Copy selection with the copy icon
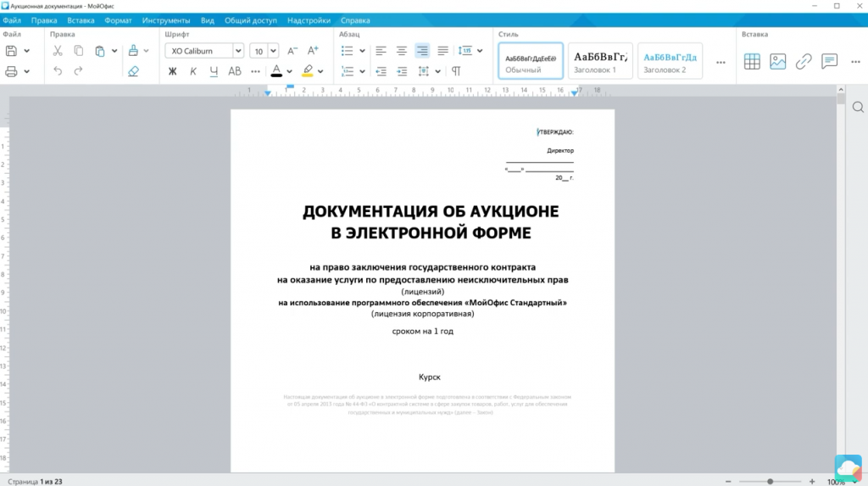 coord(79,51)
